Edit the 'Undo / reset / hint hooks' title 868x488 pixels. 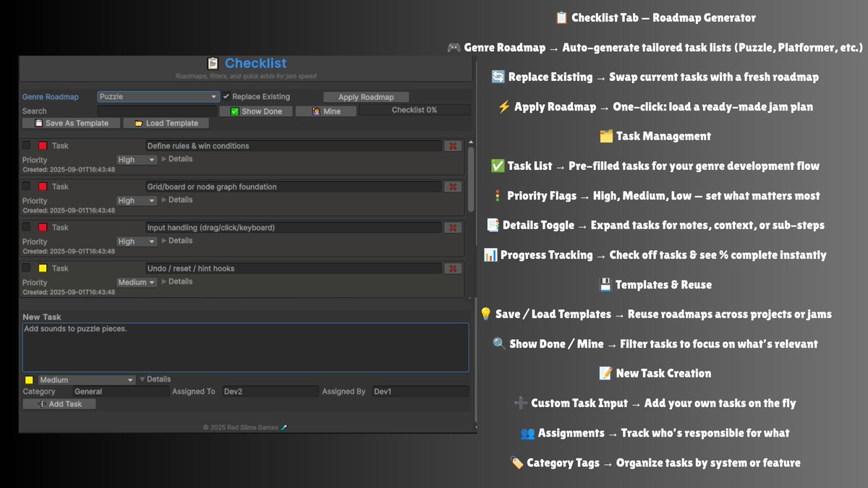[x=293, y=268]
